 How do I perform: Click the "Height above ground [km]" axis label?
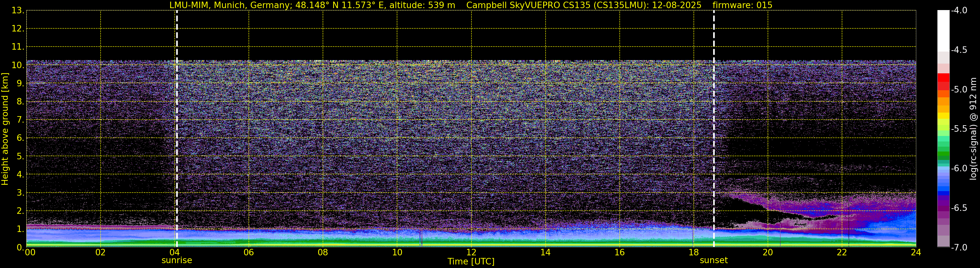[x=5, y=129]
